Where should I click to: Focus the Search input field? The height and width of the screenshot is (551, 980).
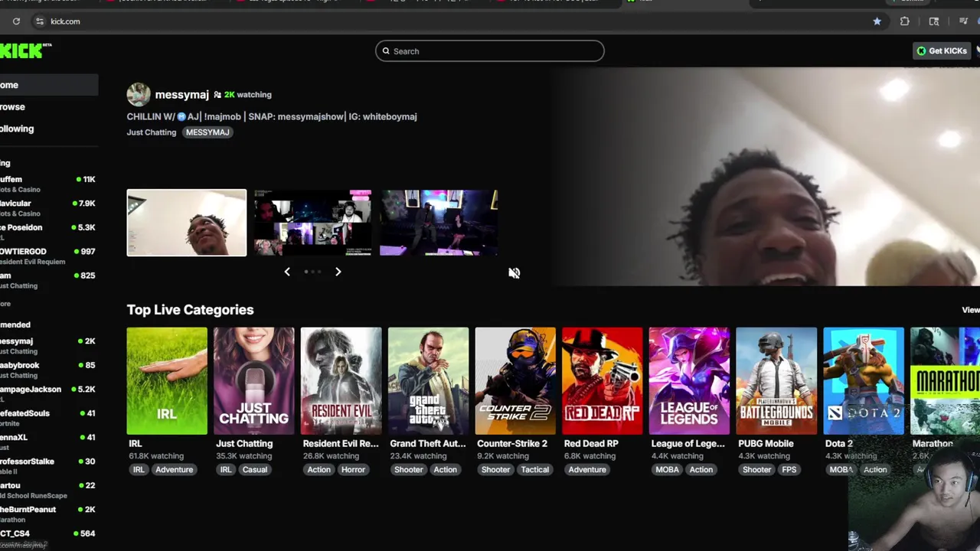(x=490, y=51)
